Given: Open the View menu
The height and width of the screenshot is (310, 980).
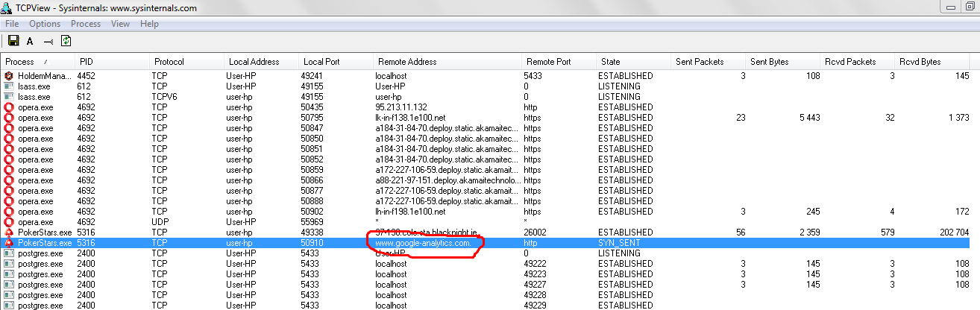Looking at the screenshot, I should (x=120, y=24).
